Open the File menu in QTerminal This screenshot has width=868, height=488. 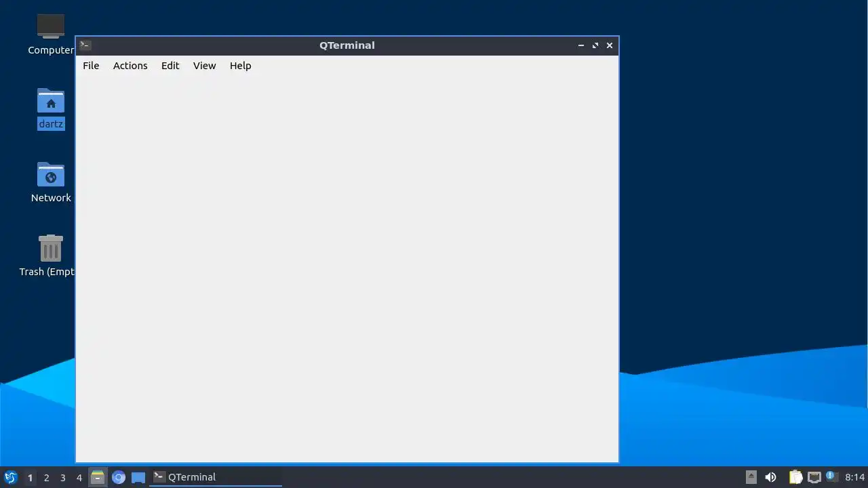[x=91, y=66]
